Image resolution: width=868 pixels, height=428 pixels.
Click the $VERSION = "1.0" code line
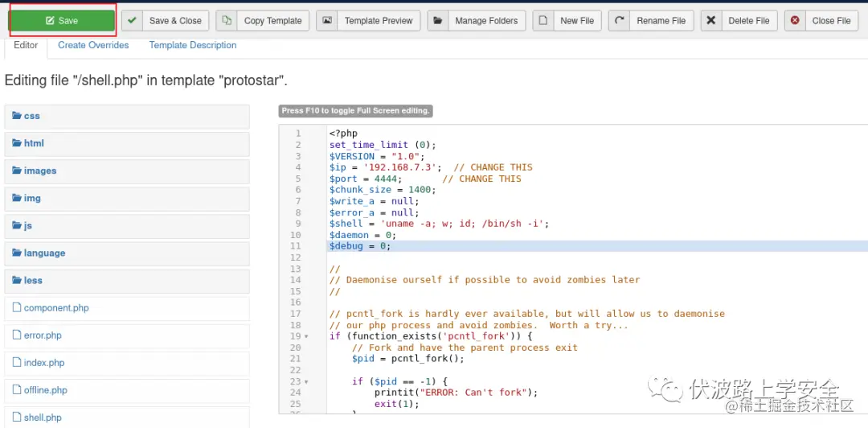point(377,156)
